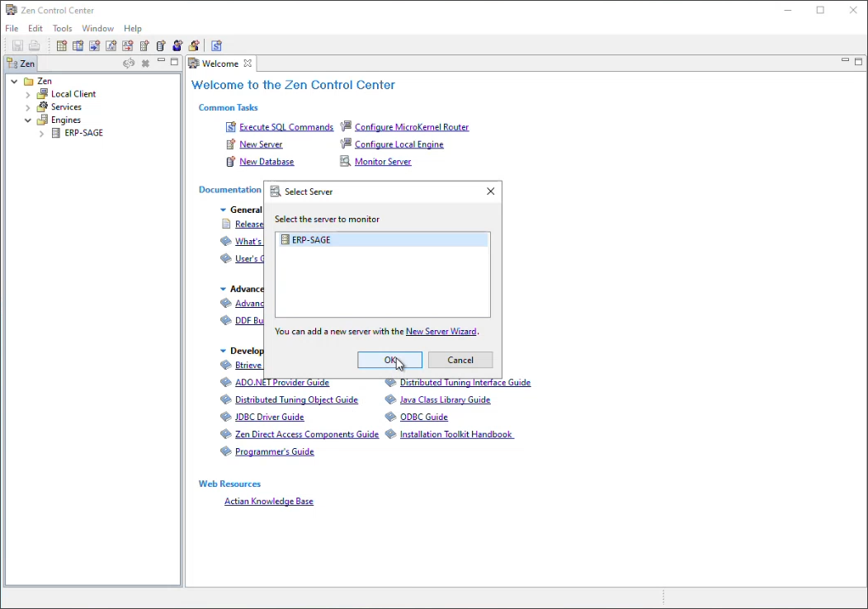868x609 pixels.
Task: Click the Configure Local Engine link
Action: (399, 144)
